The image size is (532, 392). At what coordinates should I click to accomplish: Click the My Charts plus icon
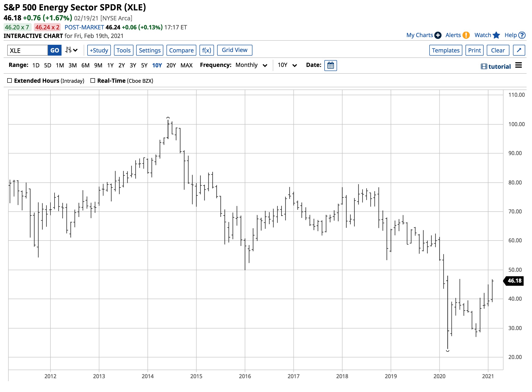[x=437, y=35]
